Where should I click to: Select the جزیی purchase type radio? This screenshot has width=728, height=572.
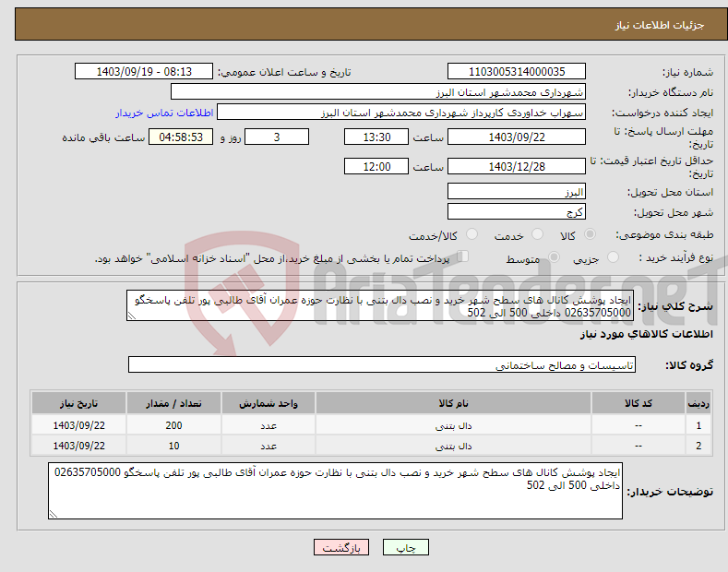click(x=613, y=256)
